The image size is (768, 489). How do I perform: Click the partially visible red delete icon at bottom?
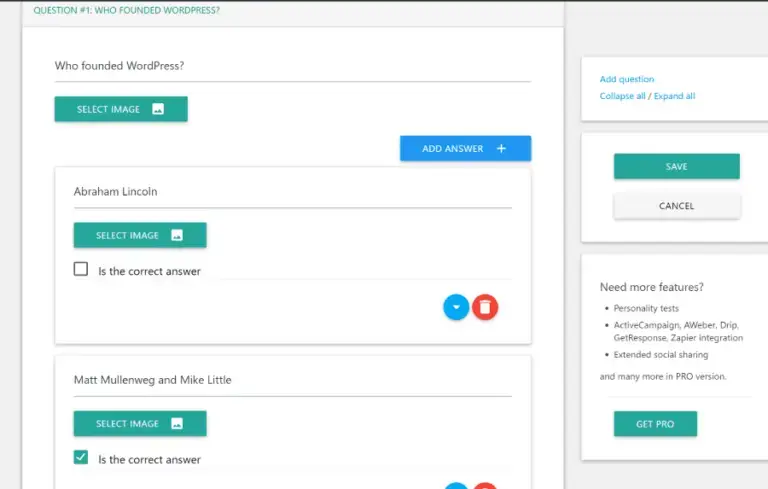[485, 486]
